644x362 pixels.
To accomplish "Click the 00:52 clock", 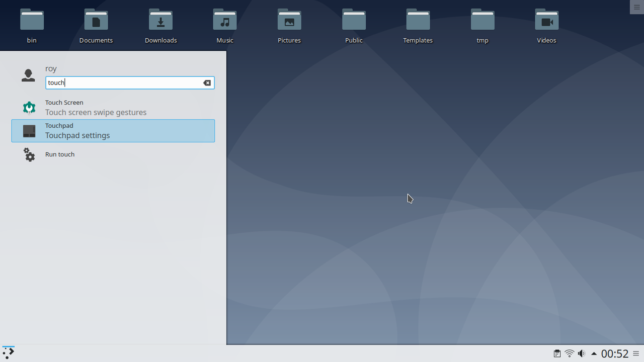I will point(615,353).
